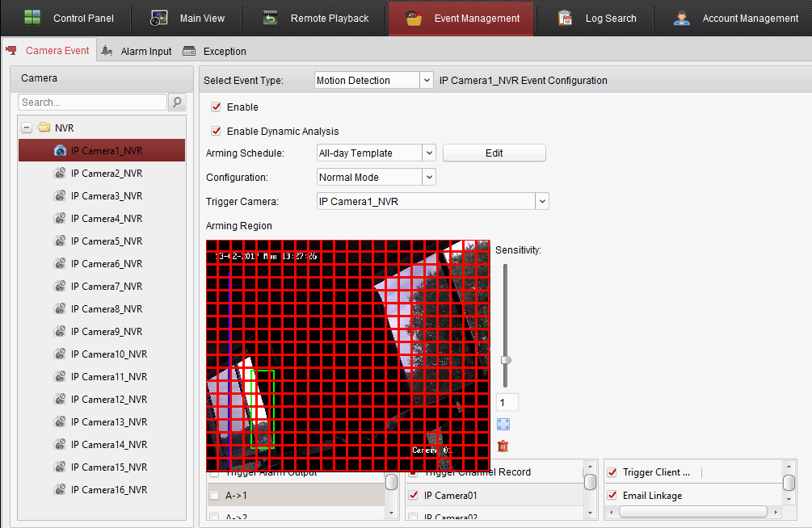Expand the Arming Schedule template dropdown
Screen dimensions: 812x528
(429, 153)
